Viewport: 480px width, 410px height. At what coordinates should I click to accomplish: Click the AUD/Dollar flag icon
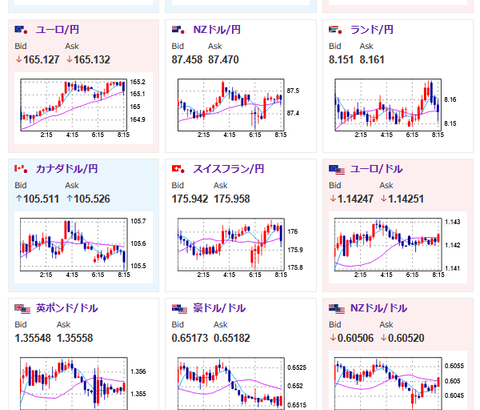(x=180, y=309)
